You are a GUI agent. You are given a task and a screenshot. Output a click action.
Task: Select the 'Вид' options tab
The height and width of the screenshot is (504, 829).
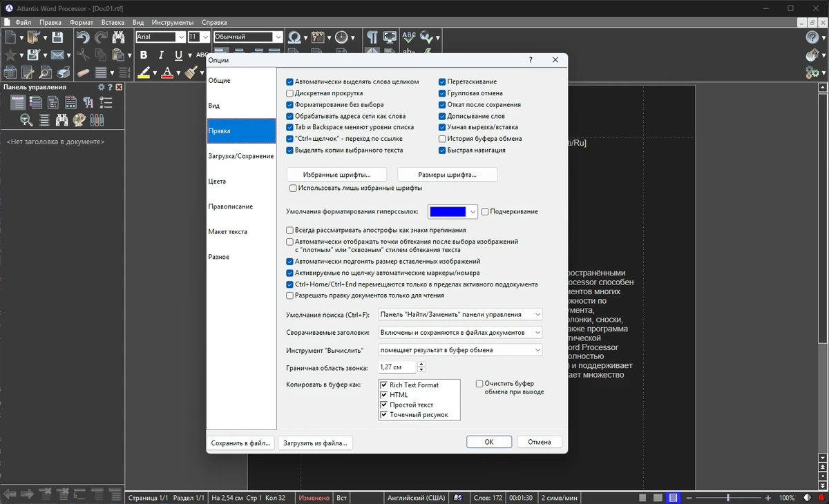[x=241, y=106]
